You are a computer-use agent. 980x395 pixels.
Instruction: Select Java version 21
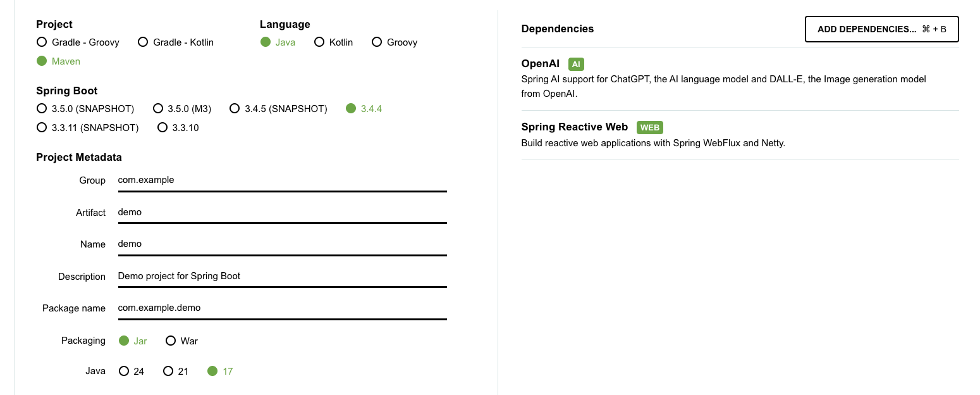(x=168, y=372)
